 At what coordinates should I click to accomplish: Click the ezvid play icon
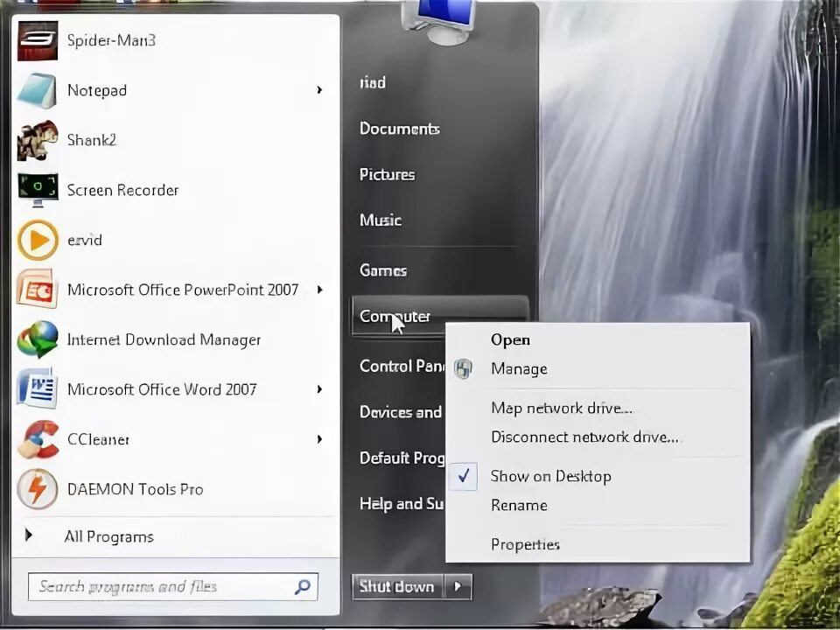click(38, 240)
